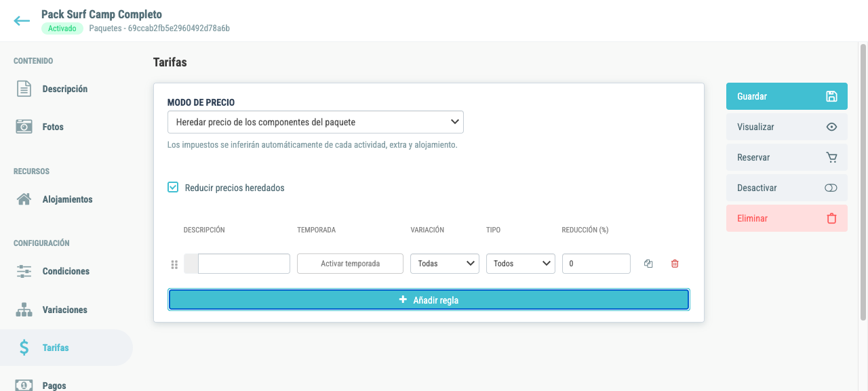The width and height of the screenshot is (868, 391).
Task: Click the Condiciones sliders icon
Action: pyautogui.click(x=24, y=271)
